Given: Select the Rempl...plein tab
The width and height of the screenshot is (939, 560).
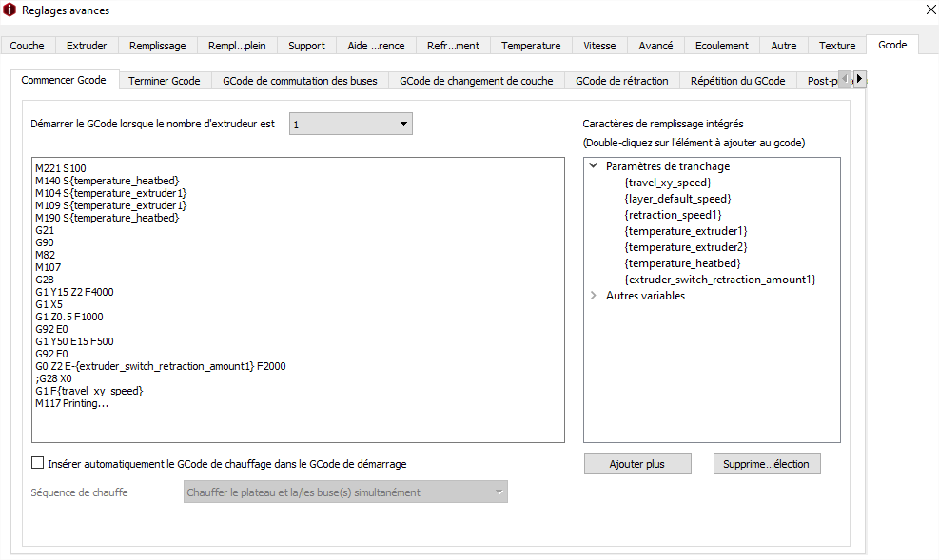Looking at the screenshot, I should (x=237, y=46).
